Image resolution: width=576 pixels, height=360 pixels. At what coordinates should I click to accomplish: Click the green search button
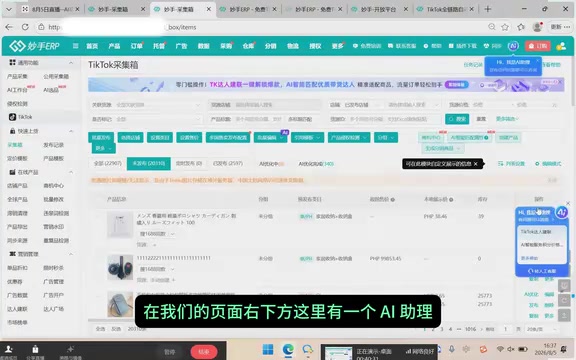tap(457, 119)
